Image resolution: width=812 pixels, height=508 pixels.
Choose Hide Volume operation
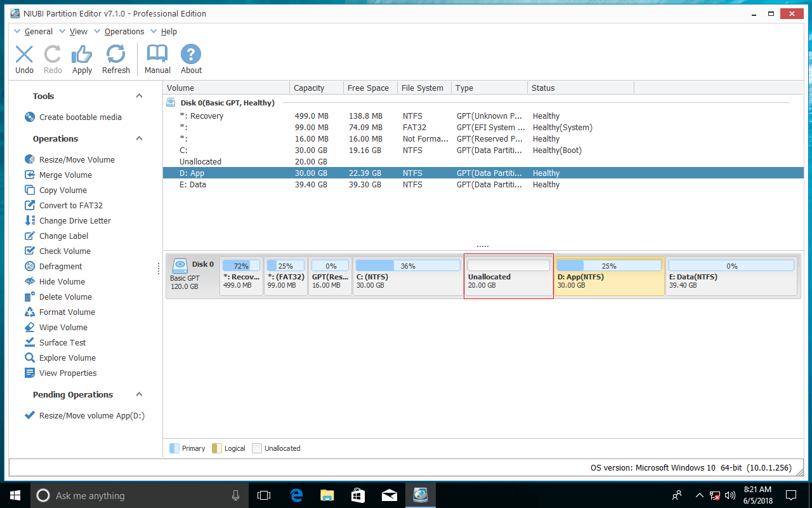[55, 281]
